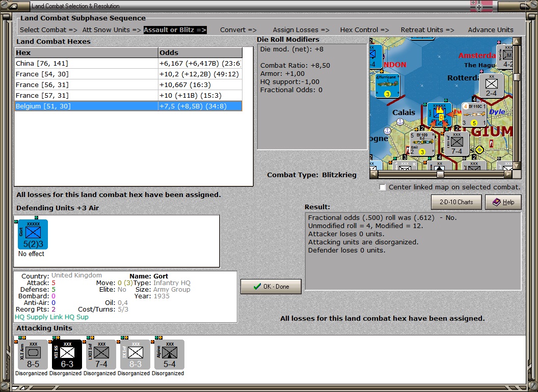Click the Combat Ratio: +8,50 line
538x392 pixels.
coord(295,66)
